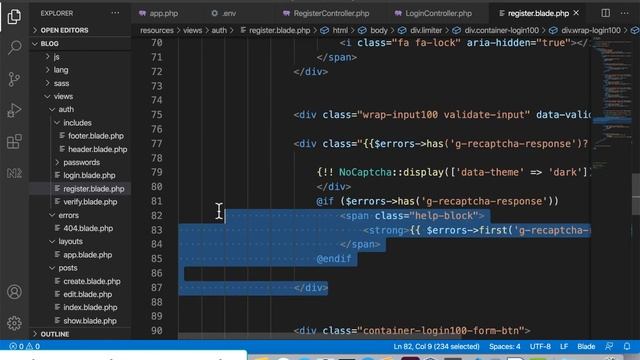Open app.blade.php in layouts folder
This screenshot has height=360, width=640.
click(x=87, y=255)
